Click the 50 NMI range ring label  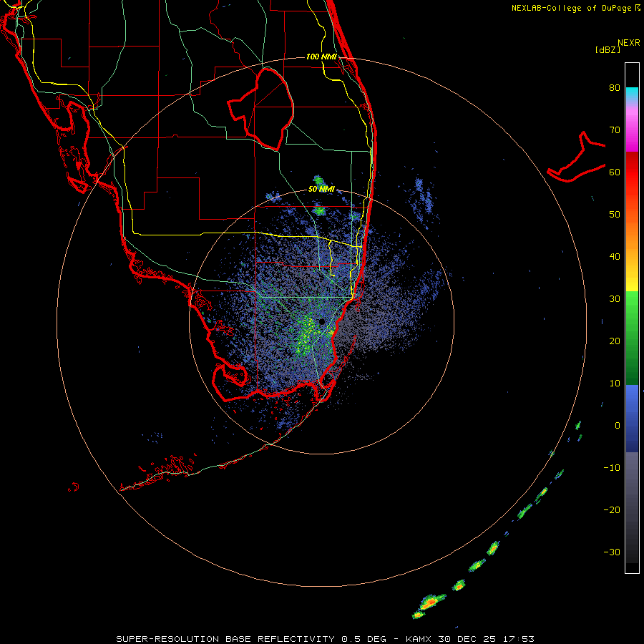(321, 189)
